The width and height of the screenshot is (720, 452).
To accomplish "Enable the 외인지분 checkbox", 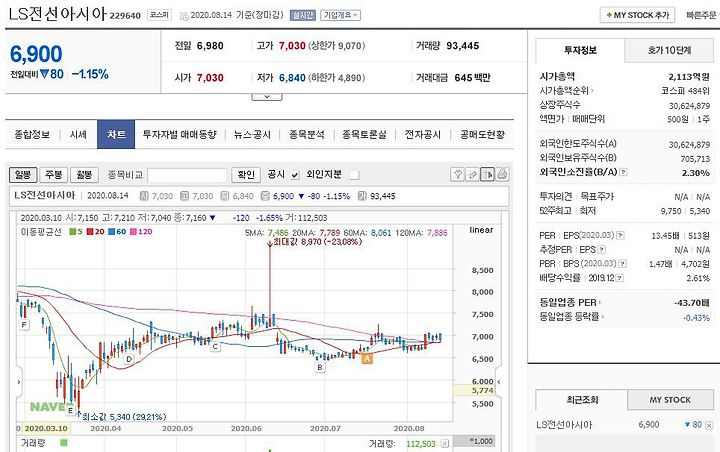I will tap(354, 175).
